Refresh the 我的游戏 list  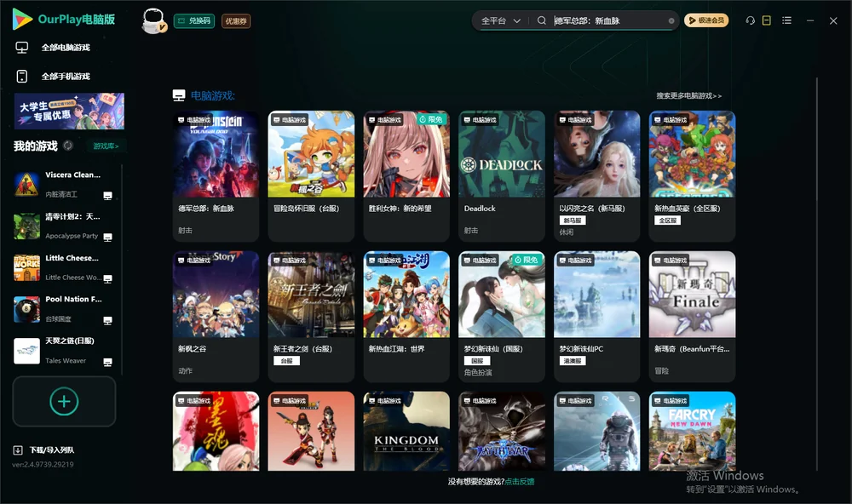click(68, 146)
